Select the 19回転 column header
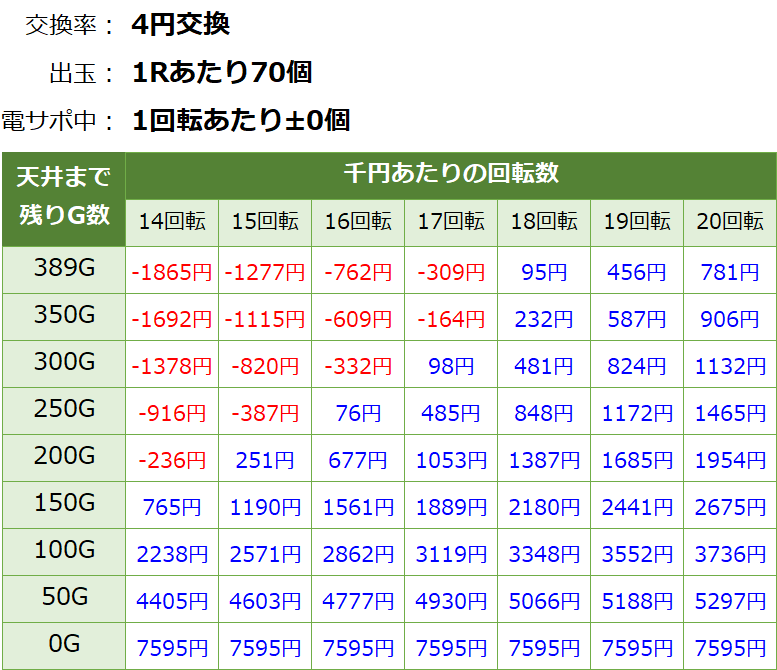This screenshot has width=777, height=670. point(637,223)
